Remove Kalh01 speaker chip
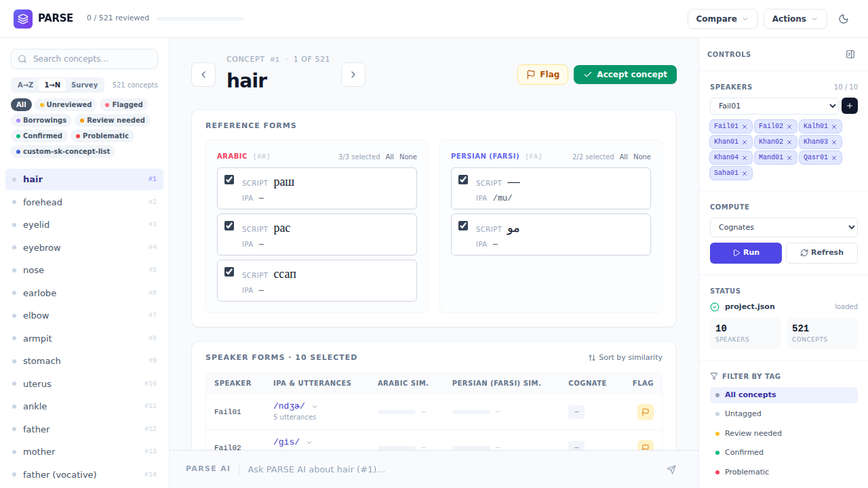 pyautogui.click(x=834, y=127)
